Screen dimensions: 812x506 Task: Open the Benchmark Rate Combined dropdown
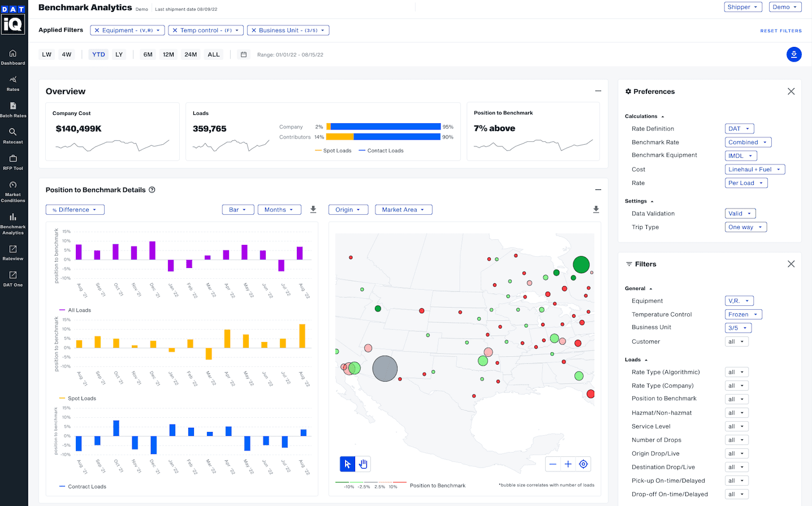(748, 142)
